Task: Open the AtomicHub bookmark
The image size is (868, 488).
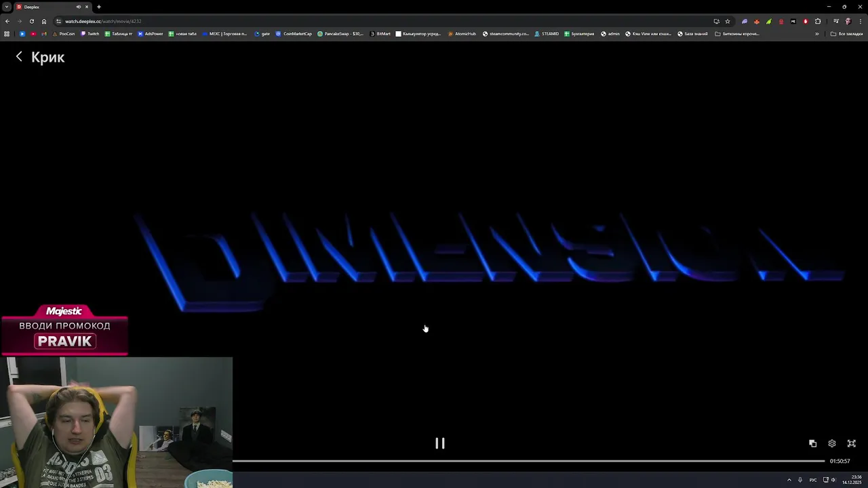Action: (462, 34)
